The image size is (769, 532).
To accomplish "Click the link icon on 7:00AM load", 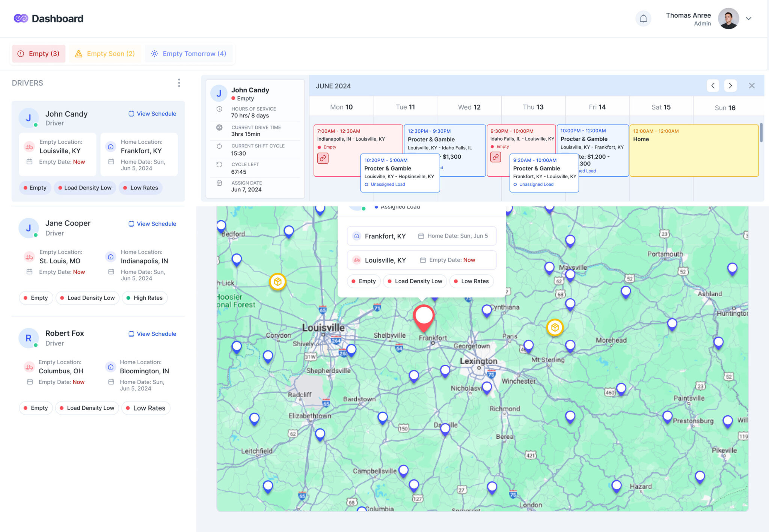I will click(x=323, y=158).
